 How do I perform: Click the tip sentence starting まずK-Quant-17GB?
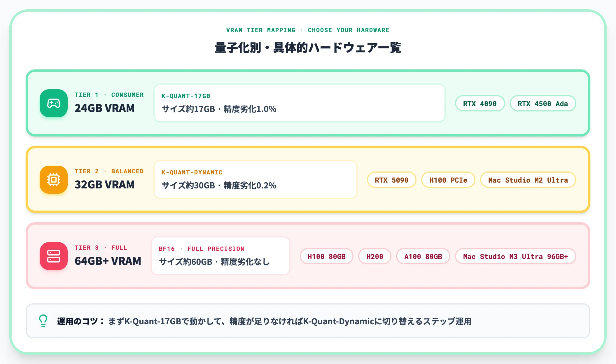(290, 321)
